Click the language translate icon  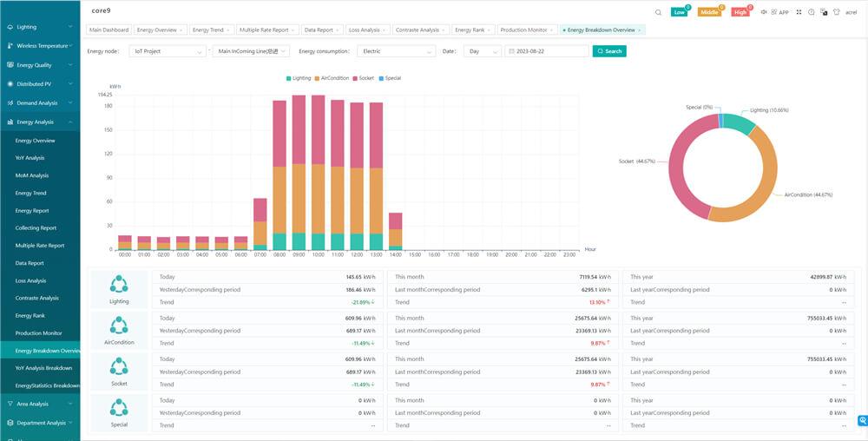(x=823, y=12)
